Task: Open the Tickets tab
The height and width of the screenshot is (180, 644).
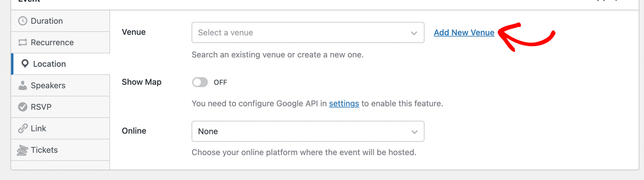Action: pos(60,150)
